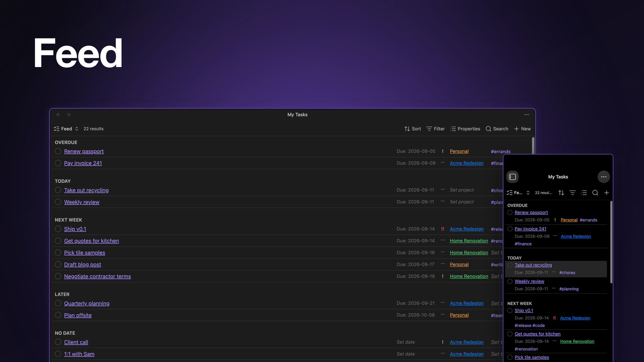Expand the Feed view selector in the main window

(66, 129)
